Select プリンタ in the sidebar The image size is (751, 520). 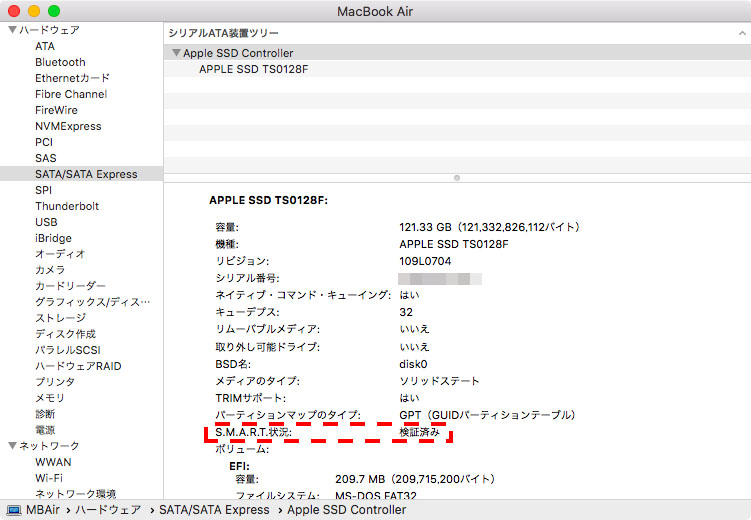[55, 382]
